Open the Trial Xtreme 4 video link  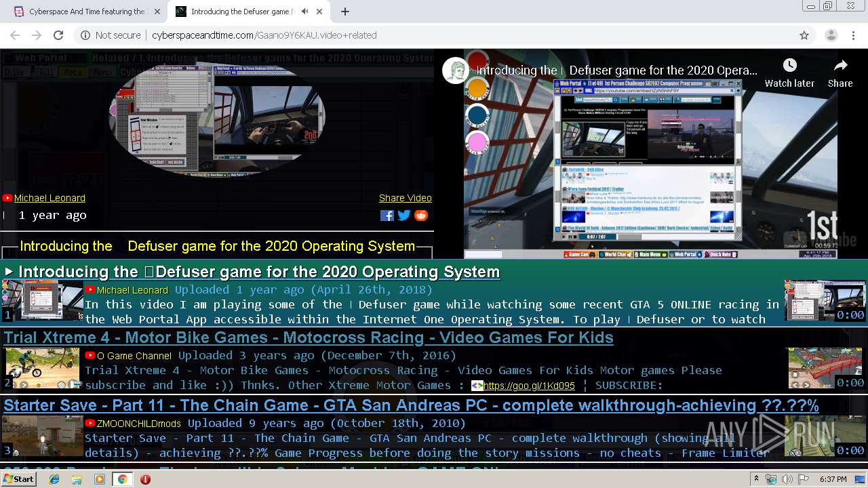pyautogui.click(x=309, y=338)
